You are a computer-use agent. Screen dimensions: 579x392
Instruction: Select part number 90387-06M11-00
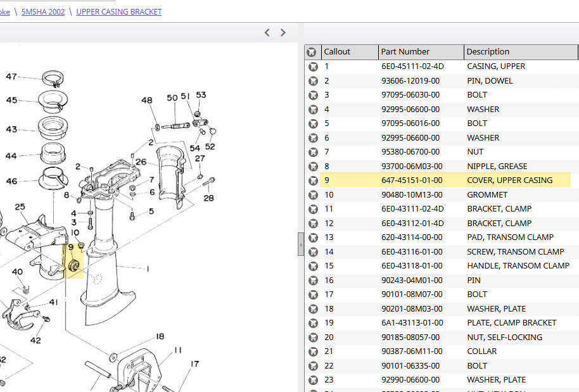[412, 351]
